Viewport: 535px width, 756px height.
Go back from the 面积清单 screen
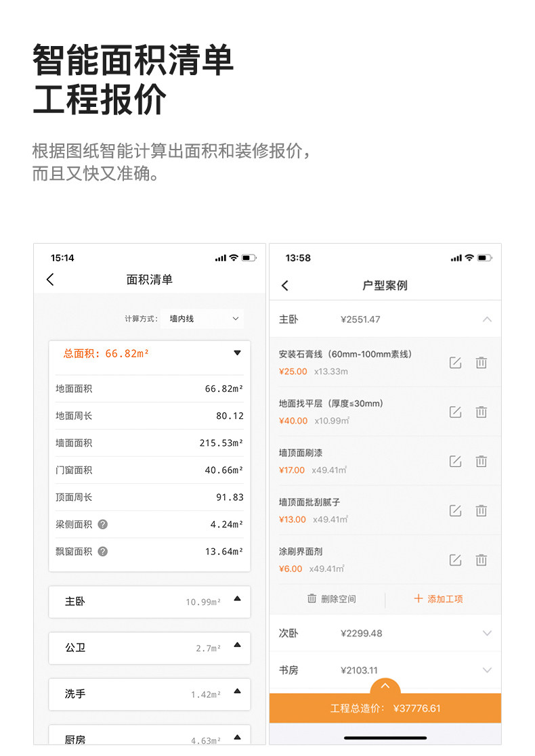[x=50, y=279]
